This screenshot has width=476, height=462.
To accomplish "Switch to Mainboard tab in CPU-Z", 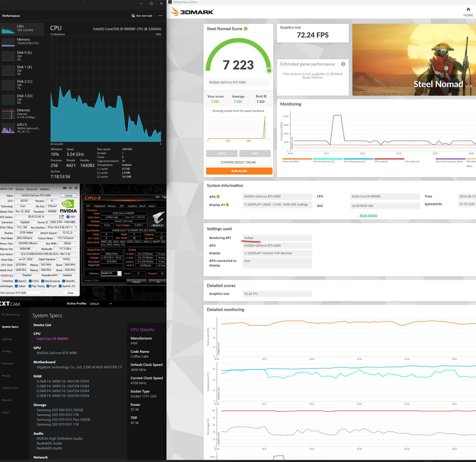I will click(100, 206).
